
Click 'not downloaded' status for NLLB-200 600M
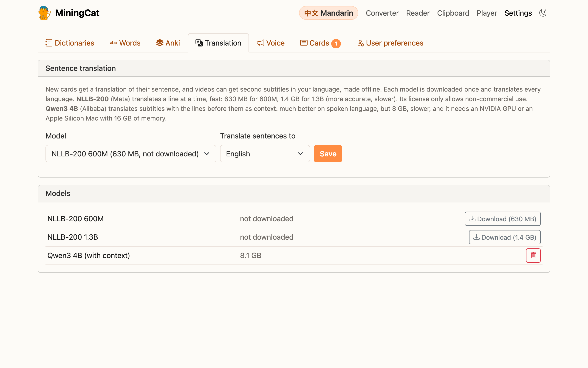pyautogui.click(x=266, y=218)
